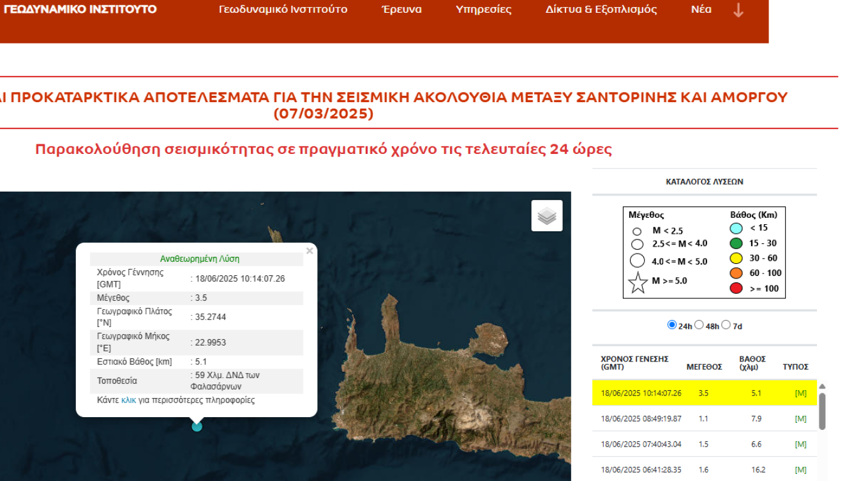Click the star M >= 5.0 legend icon

pyautogui.click(x=638, y=282)
